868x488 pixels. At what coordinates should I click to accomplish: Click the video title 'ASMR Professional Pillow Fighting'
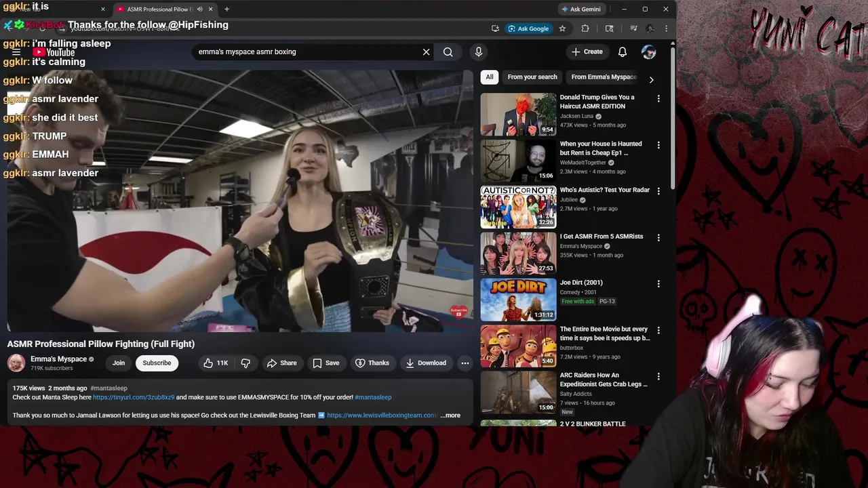click(x=101, y=344)
